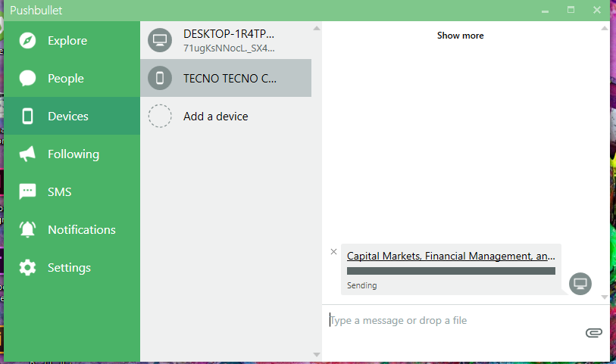
Task: Open Settings from the sidebar
Action: [x=72, y=267]
